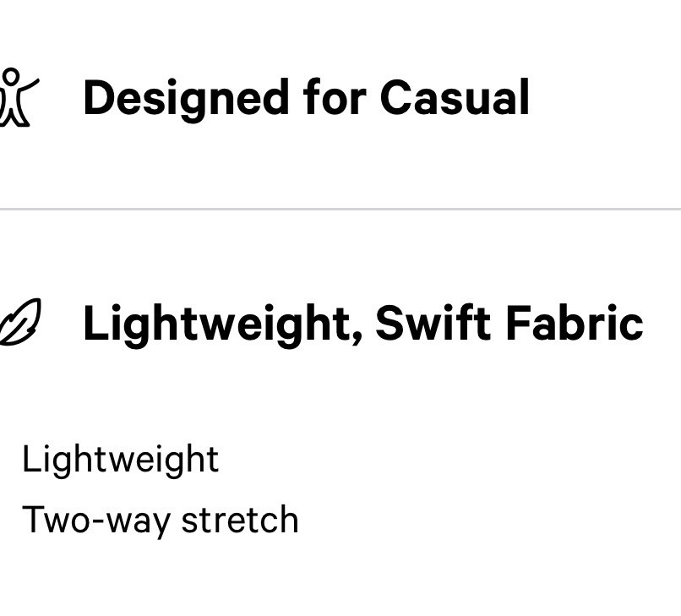Tap the raised arm of the person icon
Screen dimensions: 681x616
click(x=30, y=84)
